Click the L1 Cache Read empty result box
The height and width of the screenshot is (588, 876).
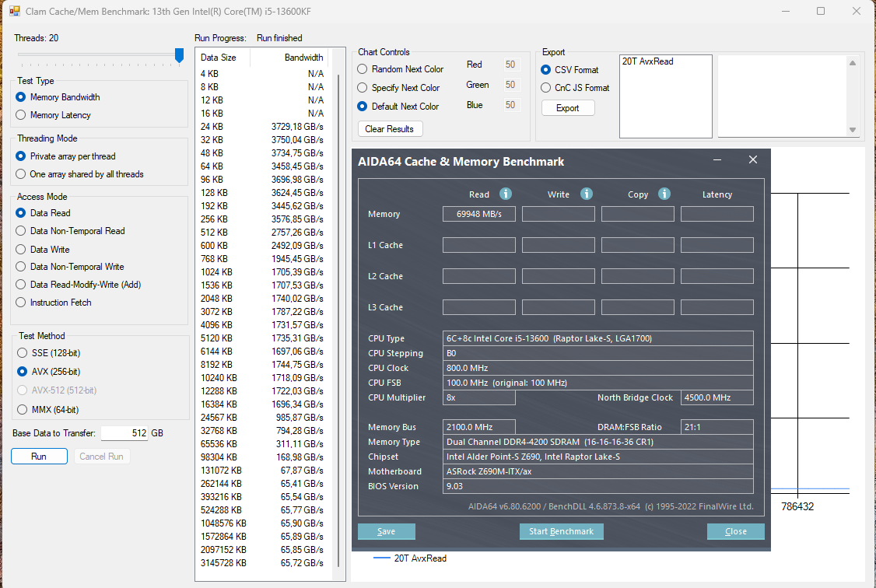tap(478, 245)
